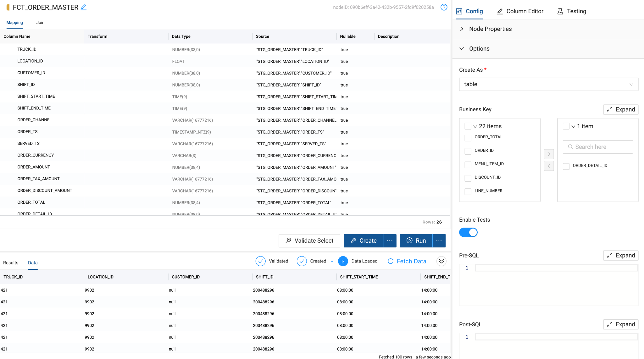644x359 pixels.
Task: Select all 22 items checkbox
Action: [468, 126]
